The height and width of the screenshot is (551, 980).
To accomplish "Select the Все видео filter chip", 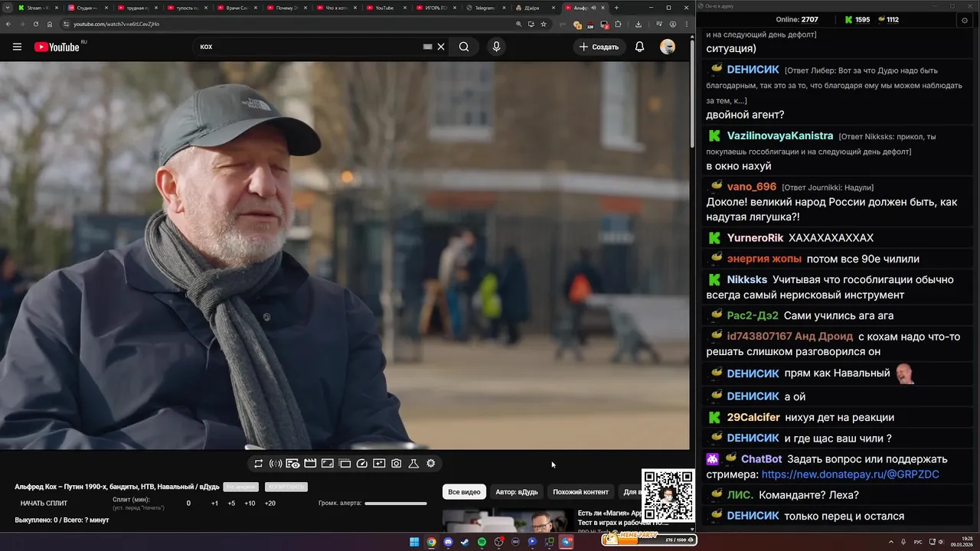I will (464, 492).
